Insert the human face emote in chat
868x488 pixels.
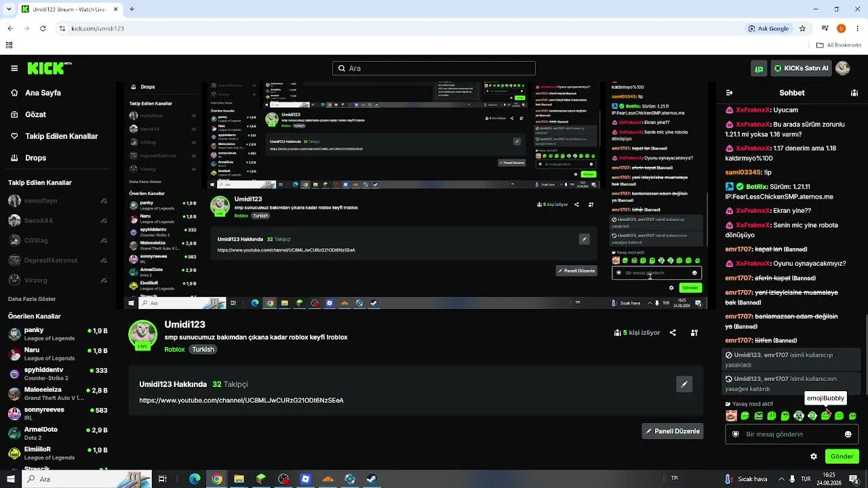pos(731,415)
